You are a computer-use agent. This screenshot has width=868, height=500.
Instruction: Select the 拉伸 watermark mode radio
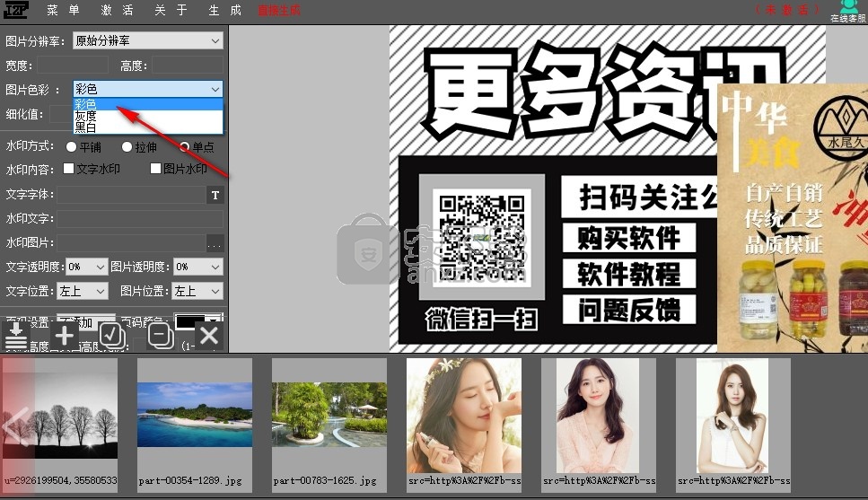tap(127, 146)
